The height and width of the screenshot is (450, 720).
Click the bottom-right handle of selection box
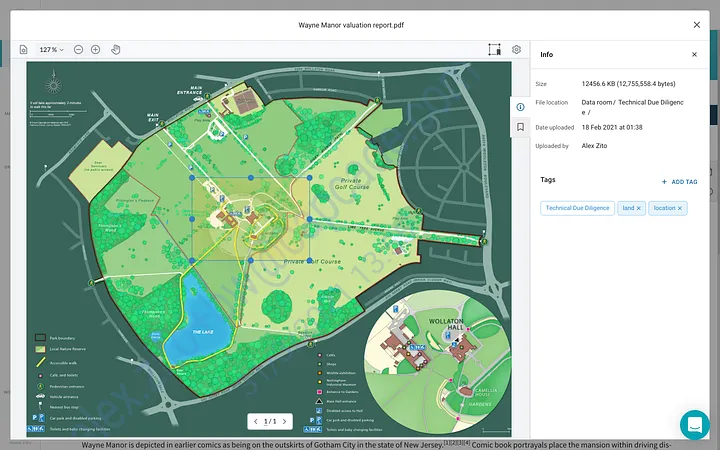click(309, 260)
